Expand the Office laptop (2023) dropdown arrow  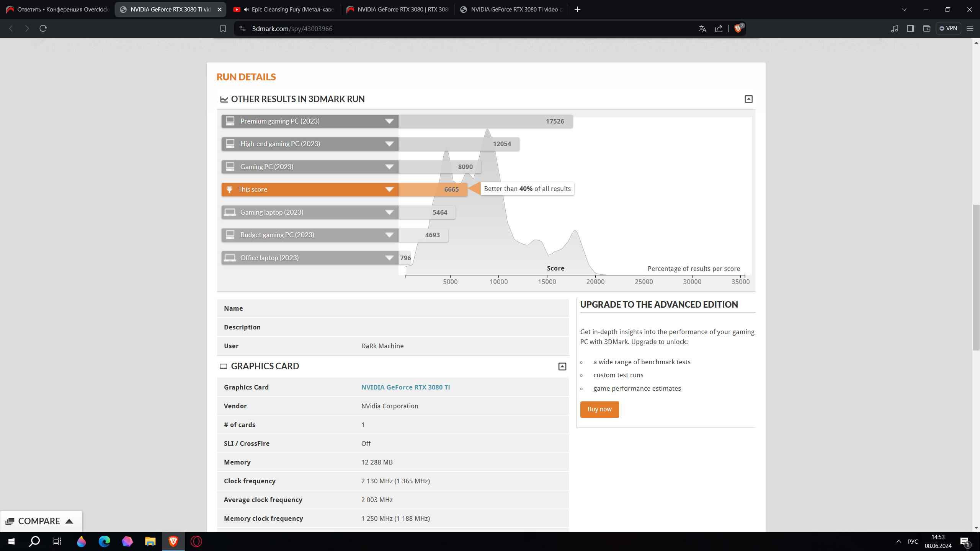(389, 258)
